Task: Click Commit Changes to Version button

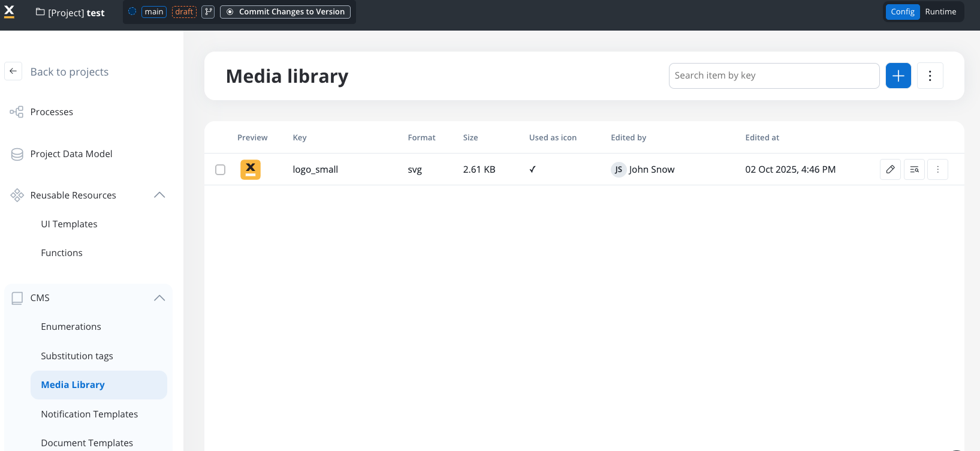Action: tap(285, 12)
